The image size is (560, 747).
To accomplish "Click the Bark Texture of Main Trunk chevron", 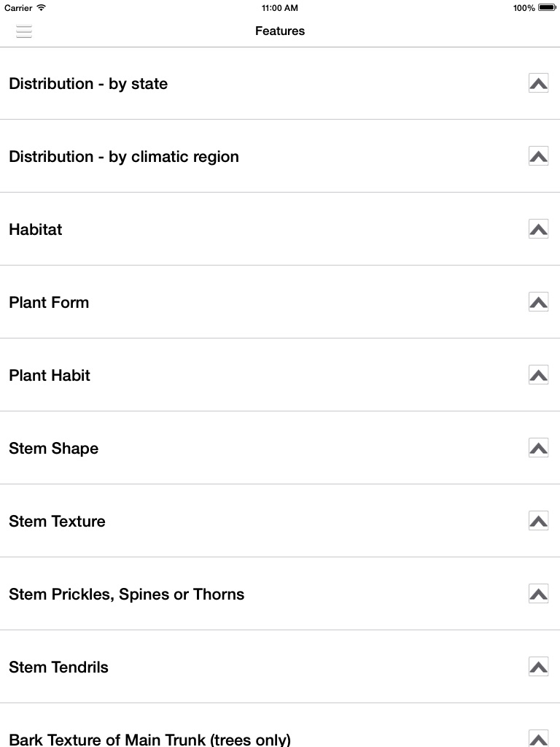I will [x=538, y=738].
